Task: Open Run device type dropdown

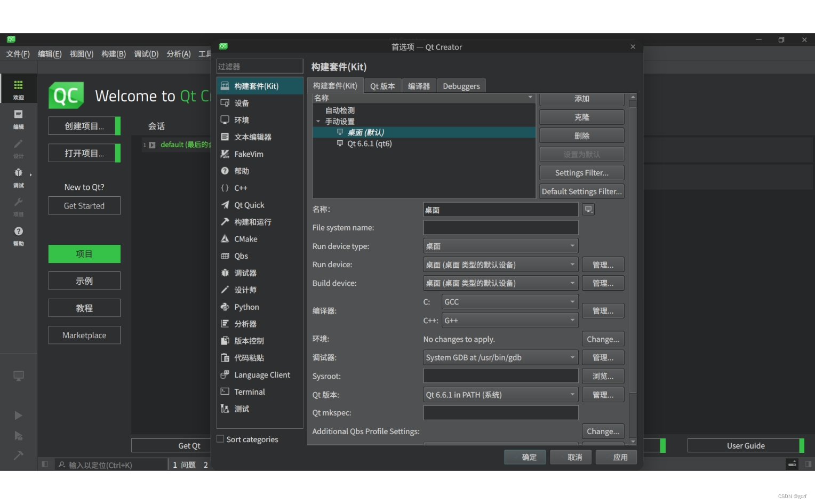Action: coord(500,246)
